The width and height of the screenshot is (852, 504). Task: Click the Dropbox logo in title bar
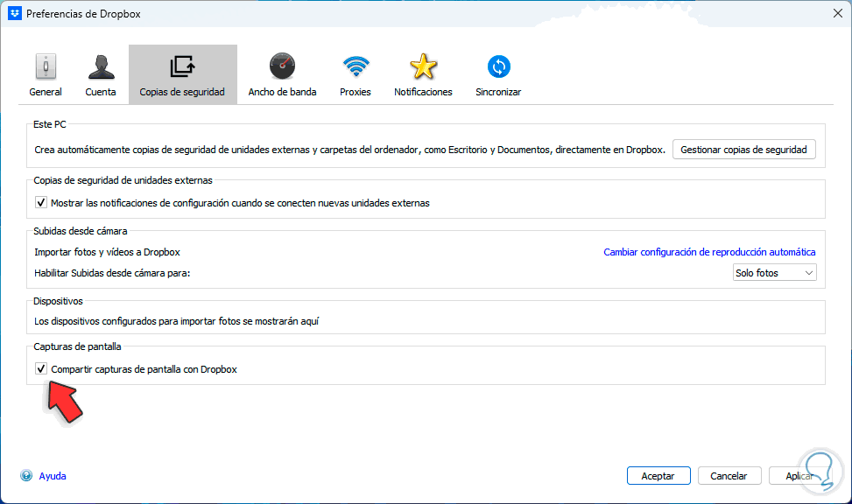[15, 14]
